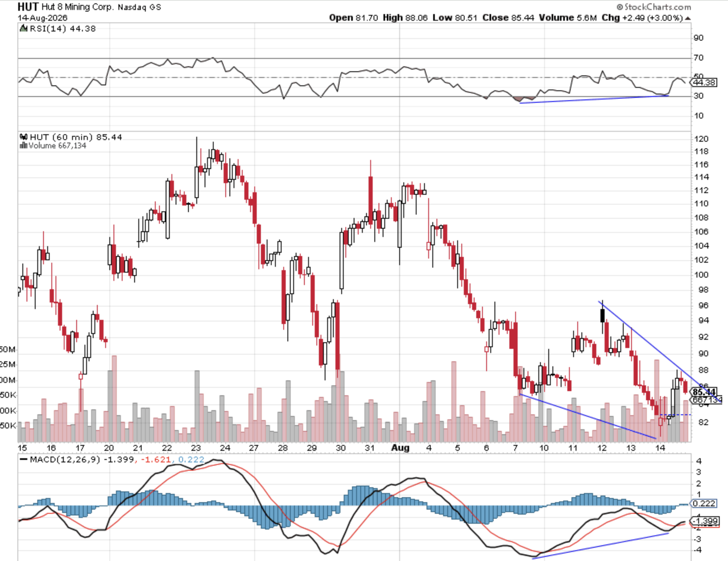This screenshot has width=728, height=561.
Task: Click the Volume 667,134 legend label
Action: coord(57,146)
